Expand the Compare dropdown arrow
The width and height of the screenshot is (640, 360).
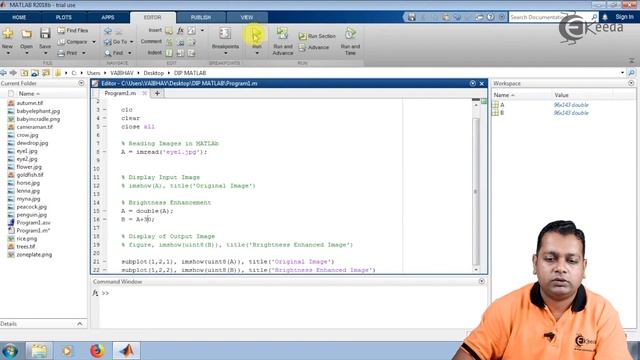point(94,42)
